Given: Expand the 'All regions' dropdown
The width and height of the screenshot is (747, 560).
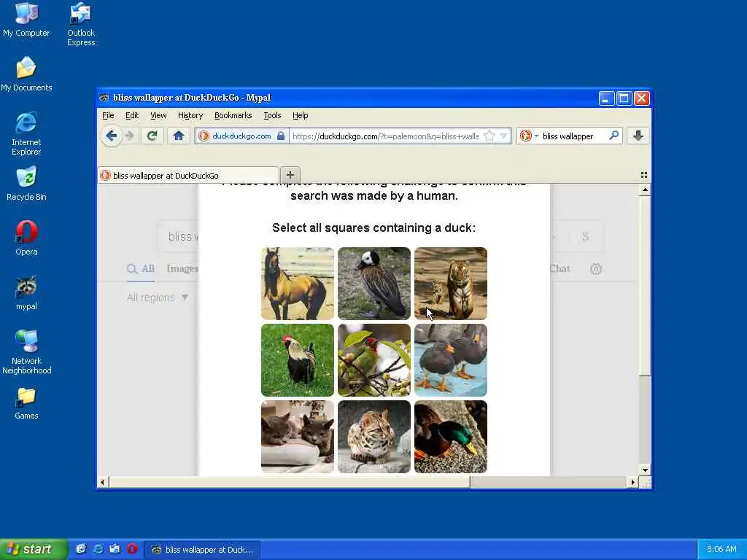Looking at the screenshot, I should coord(158,297).
